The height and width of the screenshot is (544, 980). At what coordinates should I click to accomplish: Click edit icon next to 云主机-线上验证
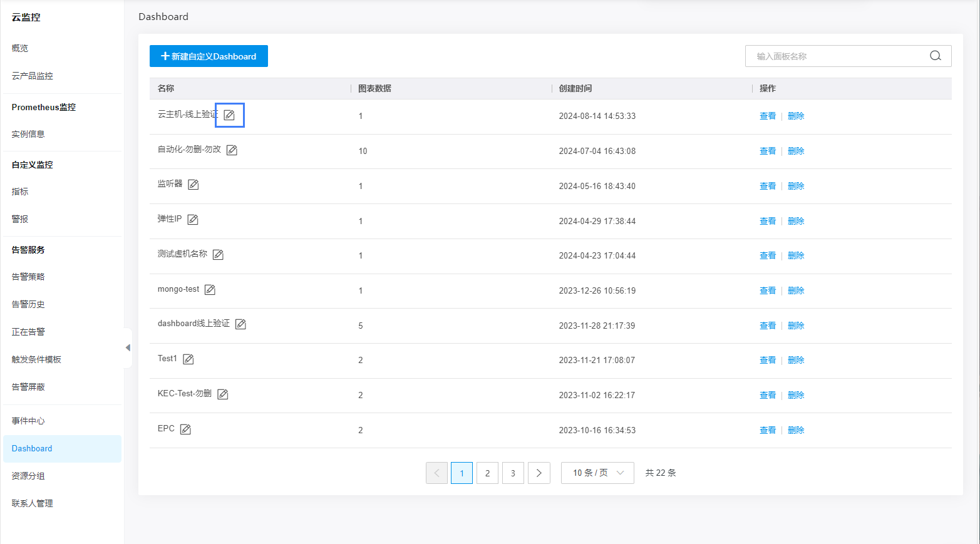coord(229,115)
